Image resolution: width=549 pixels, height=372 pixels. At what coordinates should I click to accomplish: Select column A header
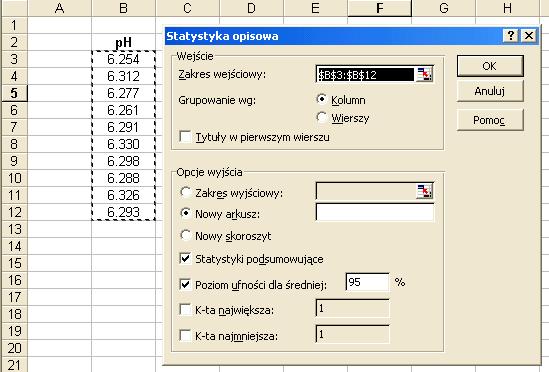[x=60, y=8]
